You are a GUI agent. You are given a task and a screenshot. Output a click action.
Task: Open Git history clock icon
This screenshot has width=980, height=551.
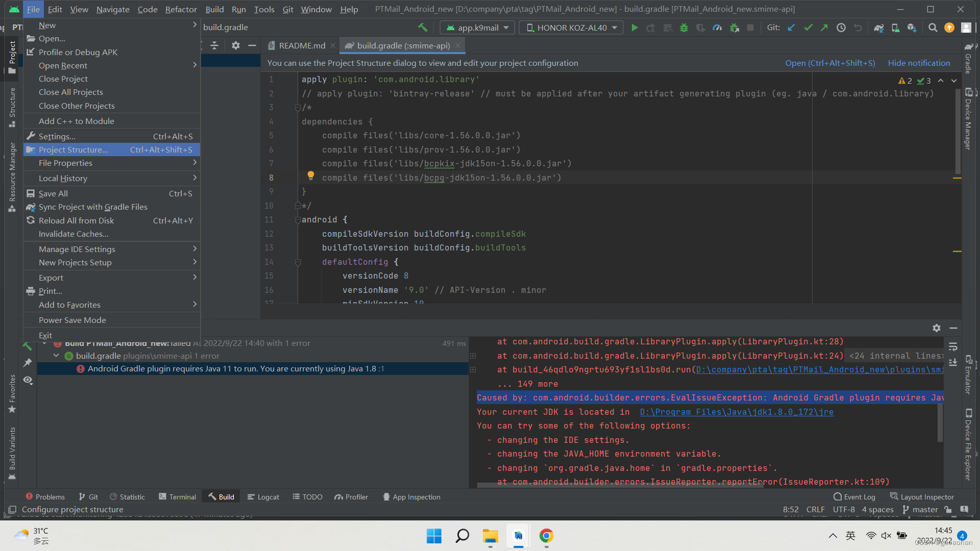841,28
